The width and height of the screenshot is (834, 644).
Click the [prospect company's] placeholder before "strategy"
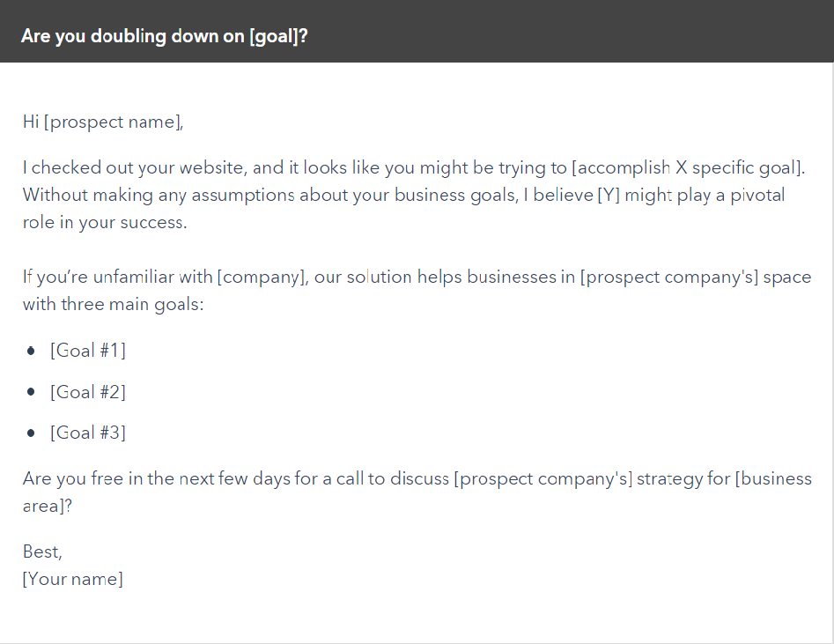click(x=543, y=479)
